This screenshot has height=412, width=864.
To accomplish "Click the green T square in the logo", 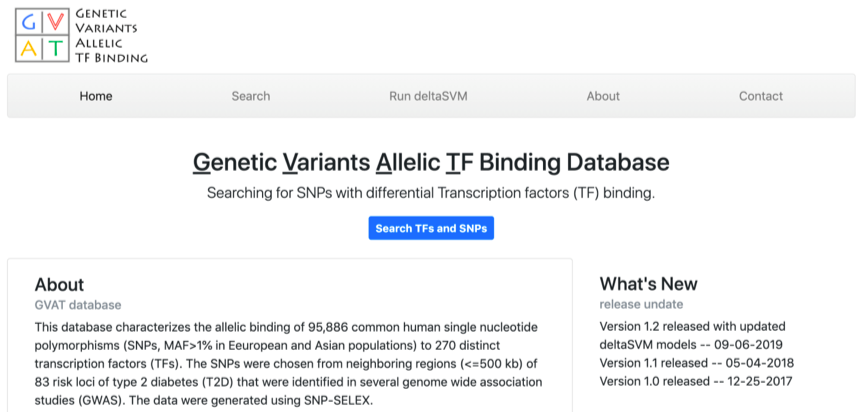I will pos(54,47).
